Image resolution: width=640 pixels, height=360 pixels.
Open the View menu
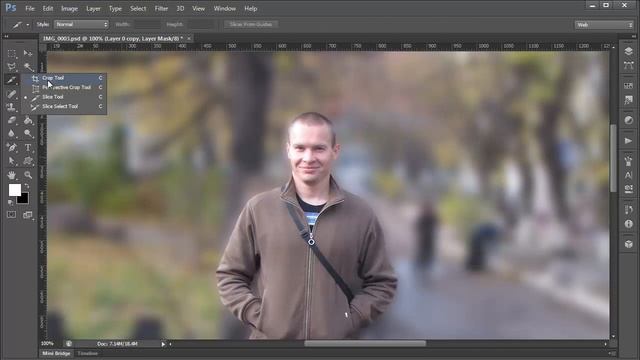[x=198, y=9]
